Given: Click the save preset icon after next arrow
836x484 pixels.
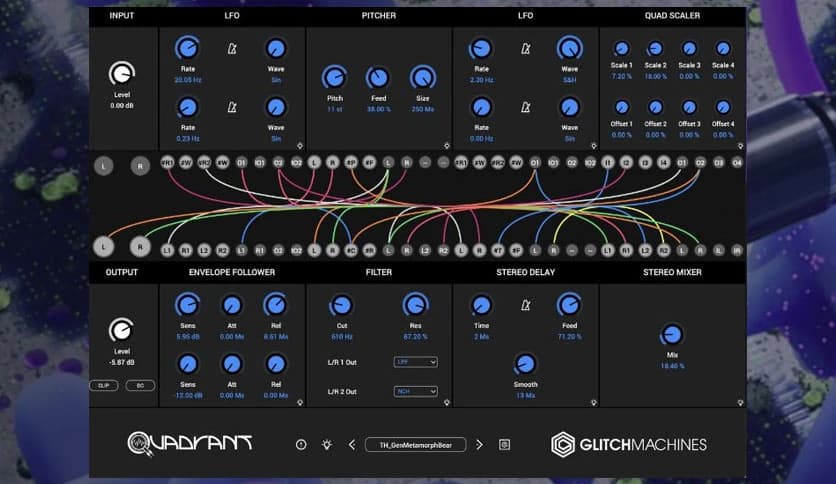Looking at the screenshot, I should pos(504,445).
